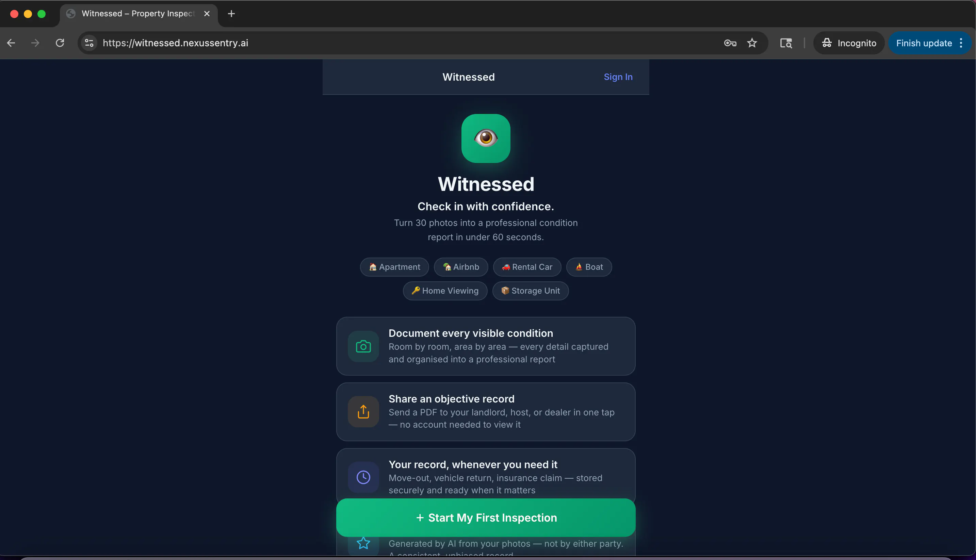Click the Sign In link
Screen dimensions: 976x560
tap(618, 77)
